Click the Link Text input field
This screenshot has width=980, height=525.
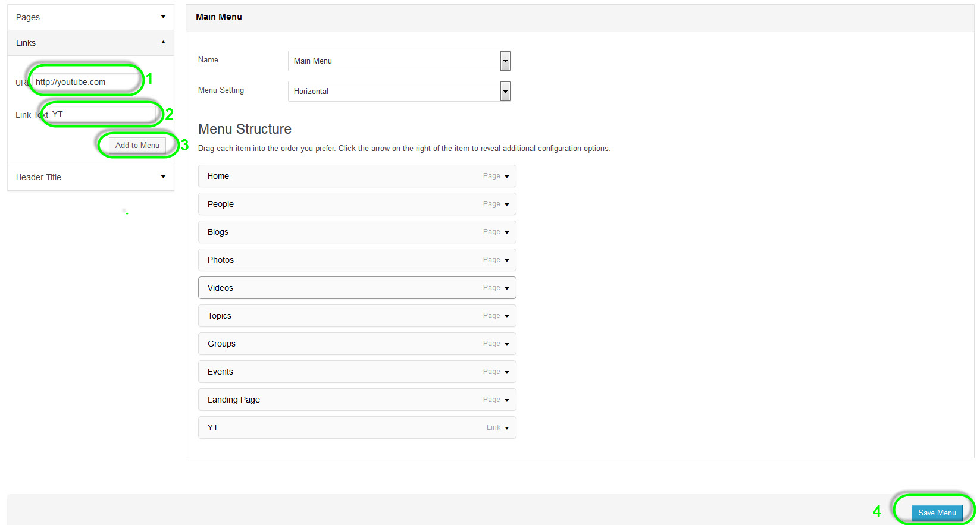tap(102, 114)
